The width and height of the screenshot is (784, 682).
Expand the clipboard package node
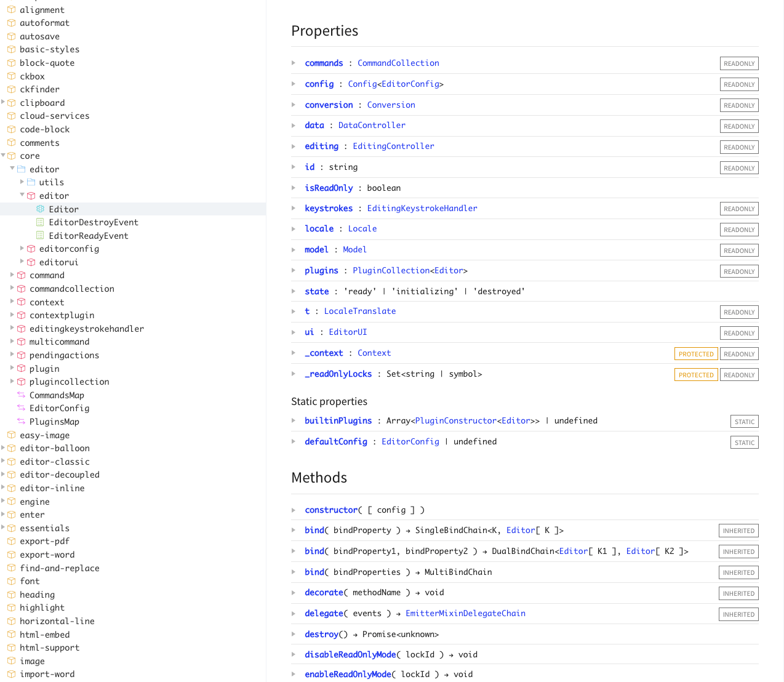click(3, 102)
